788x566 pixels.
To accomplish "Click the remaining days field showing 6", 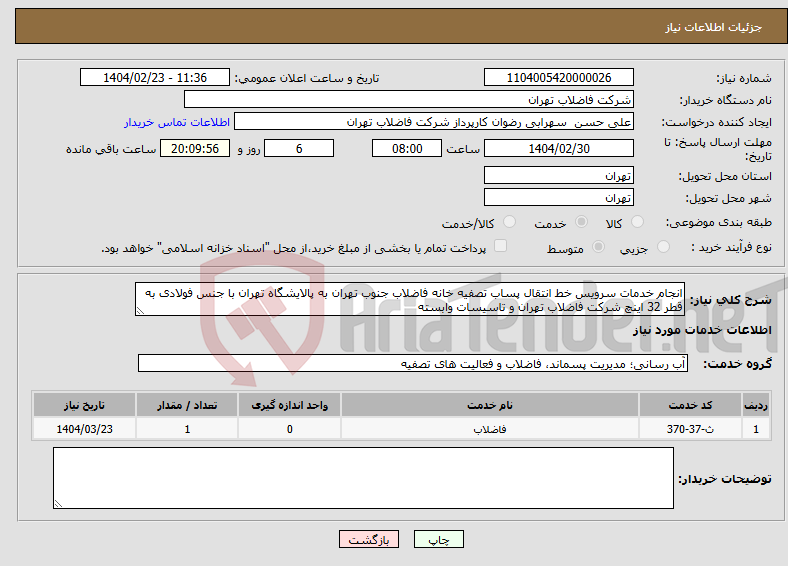I will [299, 148].
